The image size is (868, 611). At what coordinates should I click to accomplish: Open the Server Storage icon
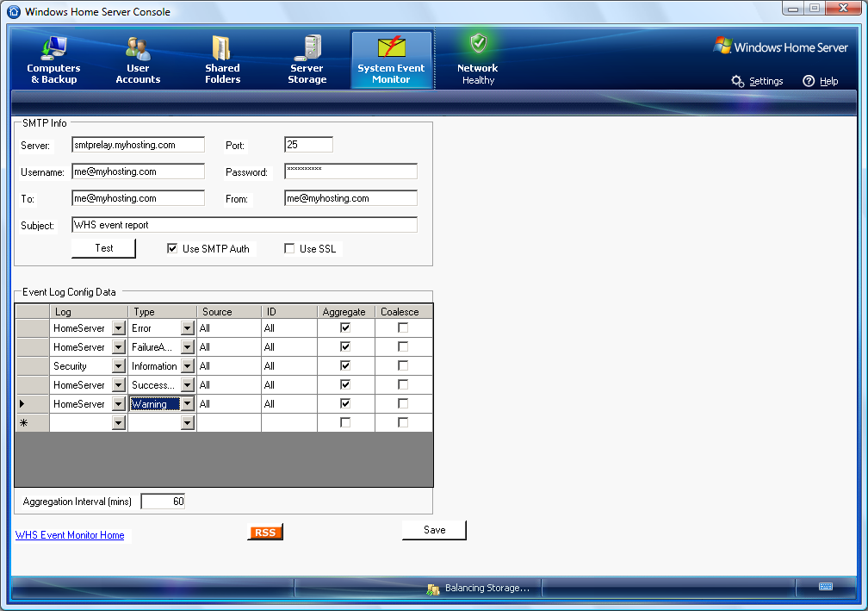tap(307, 48)
